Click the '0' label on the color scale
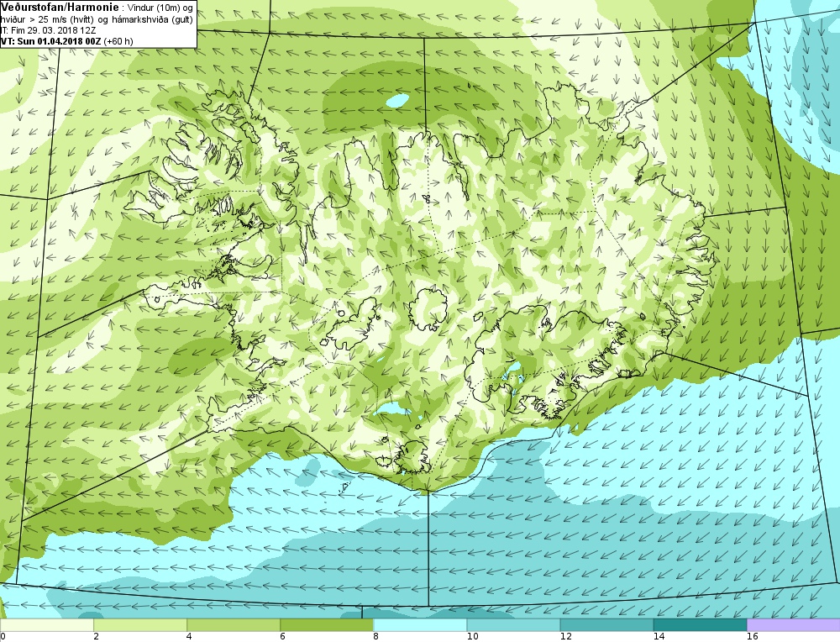The height and width of the screenshot is (642, 840). pyautogui.click(x=3, y=637)
